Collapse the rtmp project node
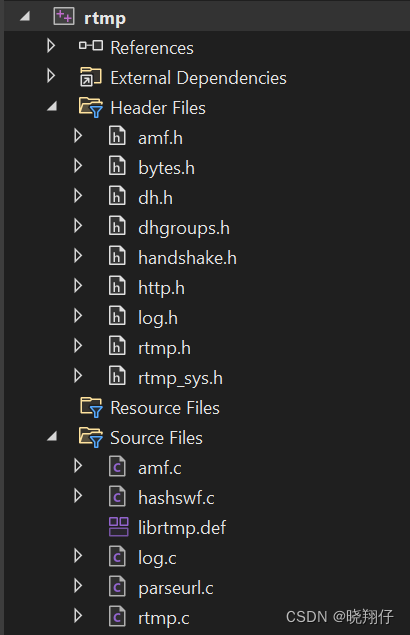This screenshot has width=410, height=635. [x=25, y=16]
